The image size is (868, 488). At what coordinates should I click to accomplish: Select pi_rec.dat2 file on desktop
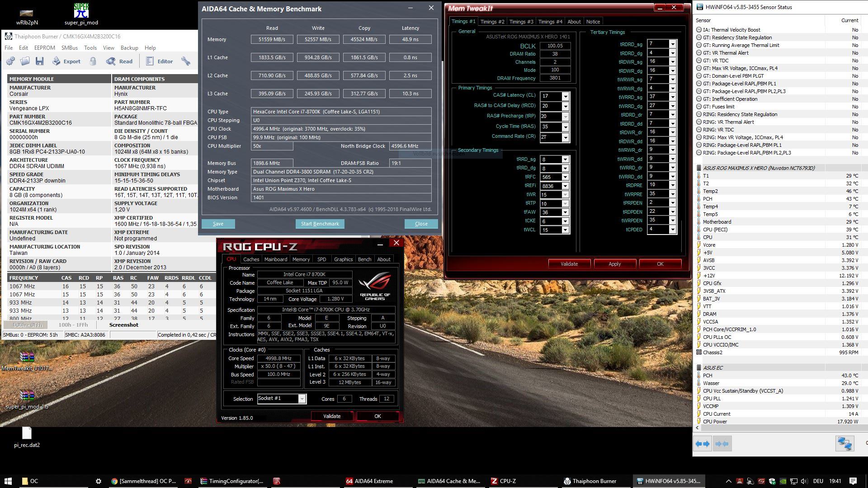tap(27, 437)
